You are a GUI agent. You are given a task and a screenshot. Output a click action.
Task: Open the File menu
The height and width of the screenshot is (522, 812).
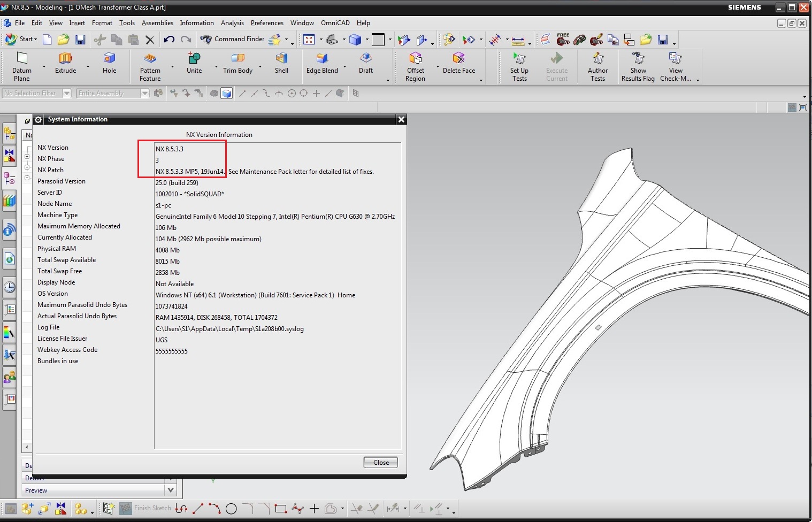[20, 23]
